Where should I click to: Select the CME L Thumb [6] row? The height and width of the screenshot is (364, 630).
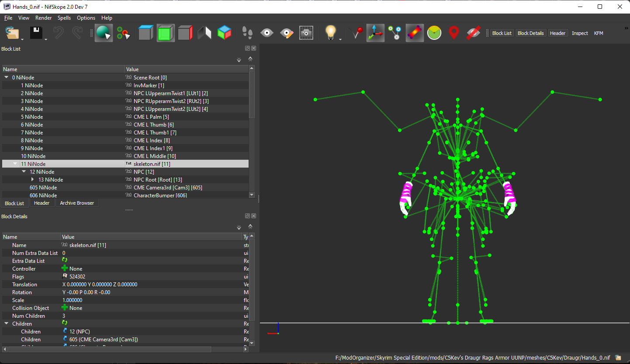[x=125, y=125]
